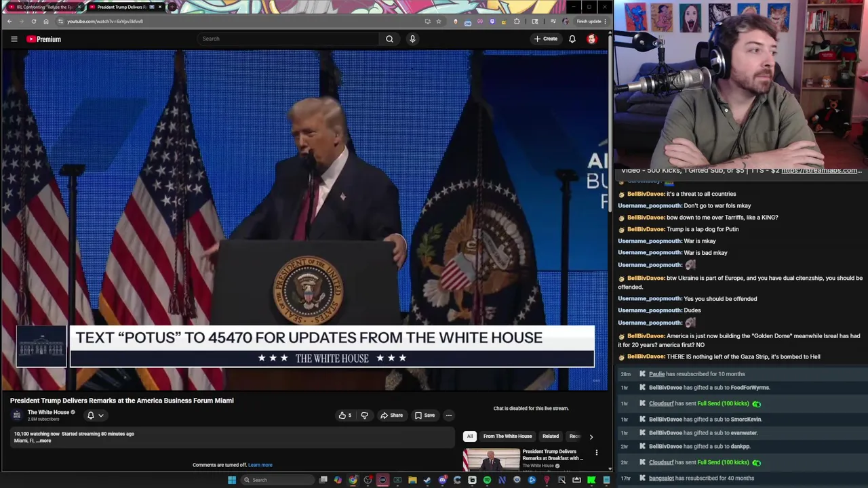Click chat message 'War is bad mkay'

tap(705, 253)
